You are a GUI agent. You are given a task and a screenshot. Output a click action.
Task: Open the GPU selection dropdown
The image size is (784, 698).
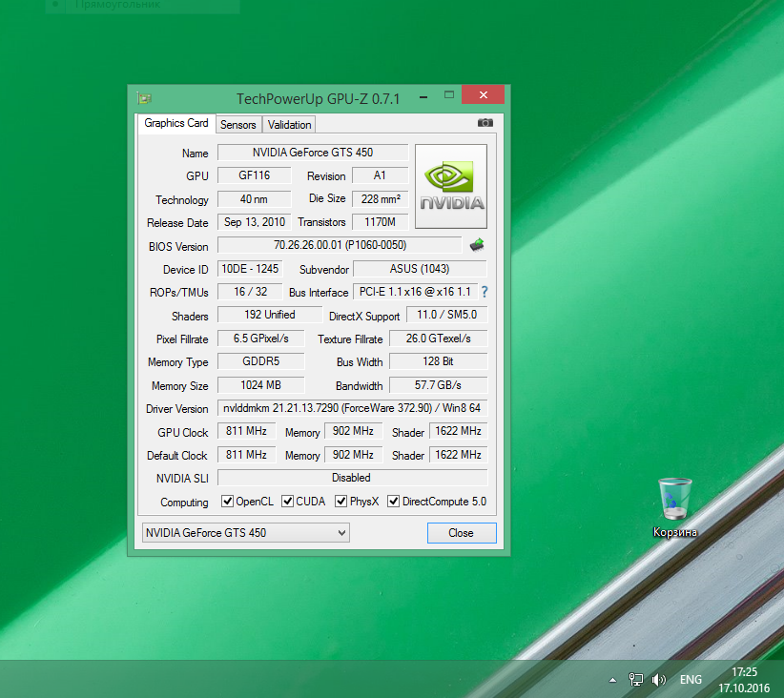[x=245, y=533]
